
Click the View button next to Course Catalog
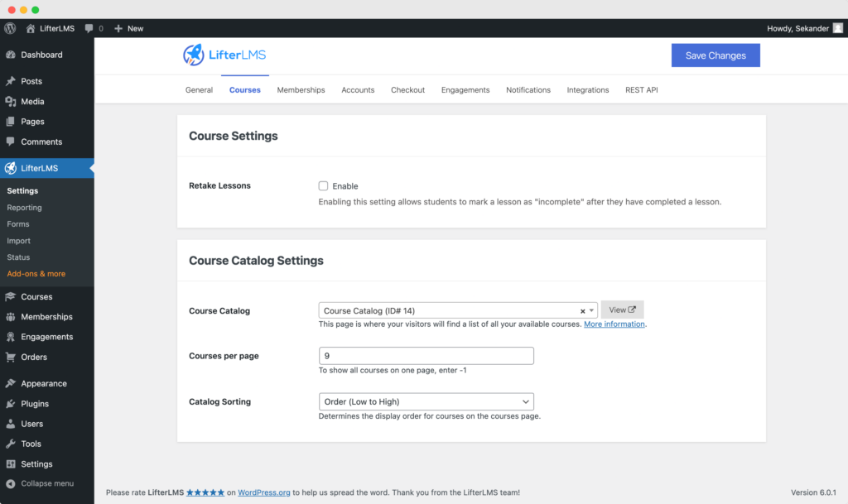point(622,309)
